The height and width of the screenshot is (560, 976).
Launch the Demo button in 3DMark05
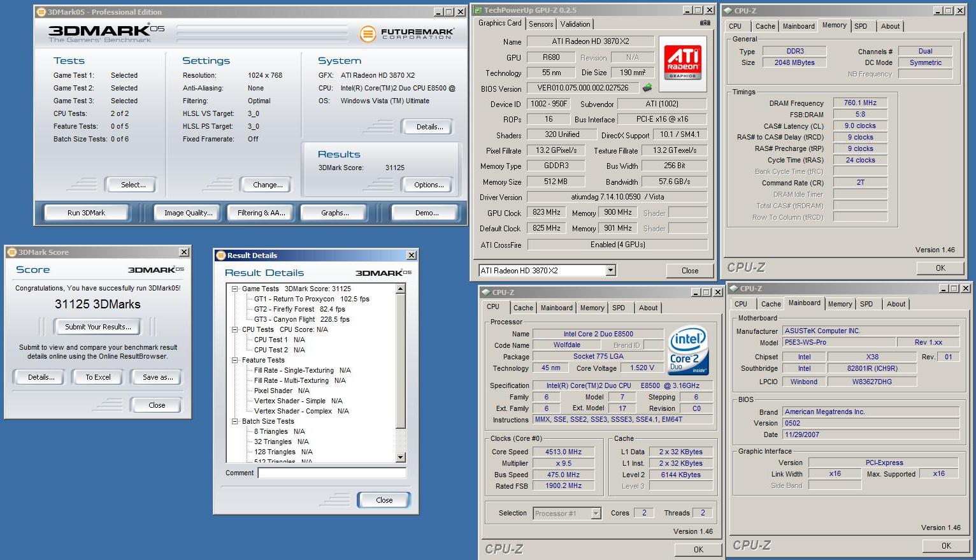point(426,213)
